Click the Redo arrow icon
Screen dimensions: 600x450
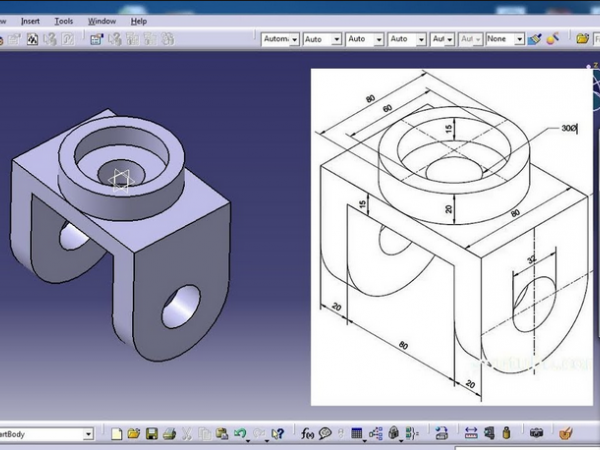259,433
